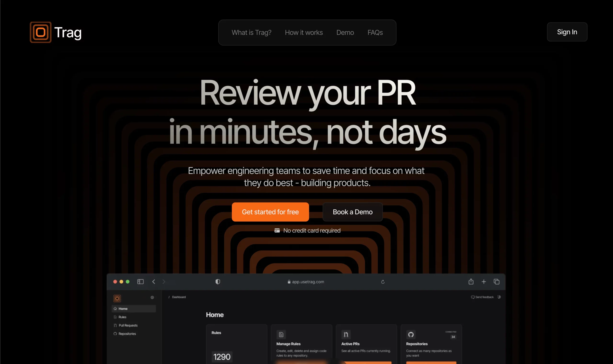Open the How it works menu item
The width and height of the screenshot is (613, 364).
[304, 32]
